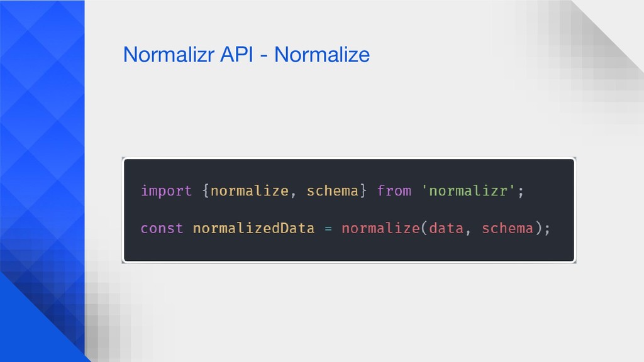Select the 'normalizr' string literal

click(468, 191)
